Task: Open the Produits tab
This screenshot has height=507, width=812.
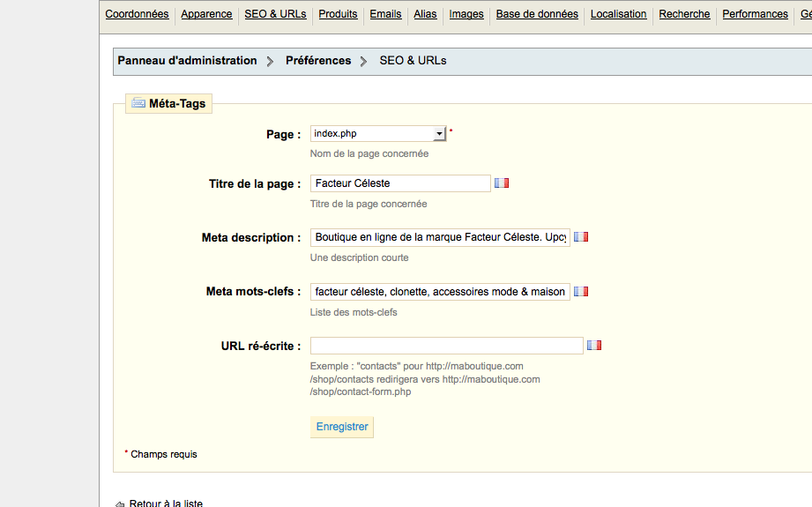Action: [338, 14]
